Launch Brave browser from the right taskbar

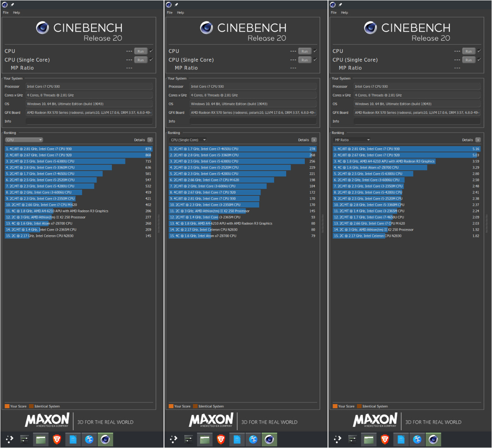point(385,439)
